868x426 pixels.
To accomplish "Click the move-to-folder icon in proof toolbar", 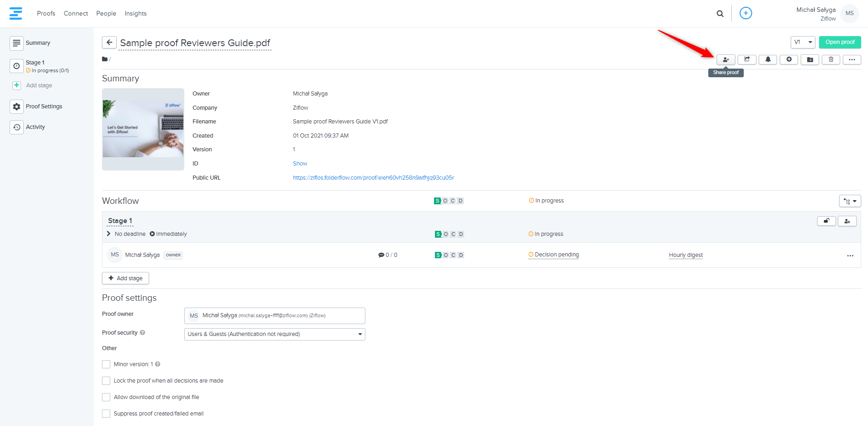I will 810,60.
